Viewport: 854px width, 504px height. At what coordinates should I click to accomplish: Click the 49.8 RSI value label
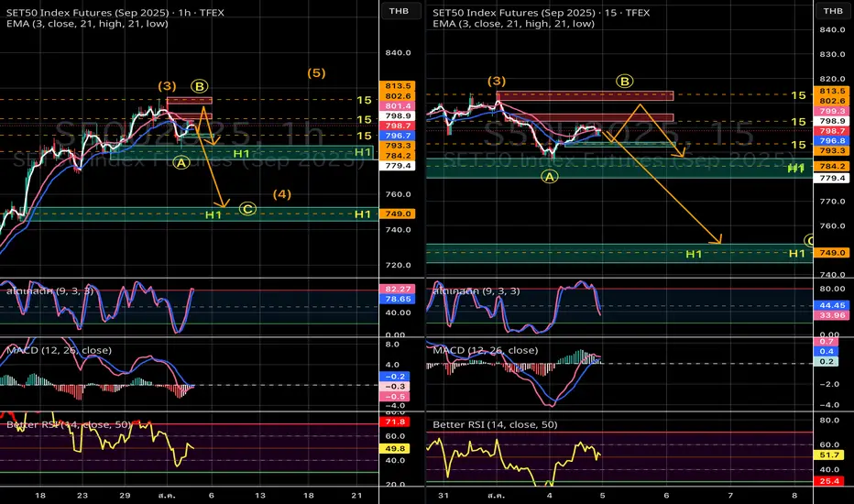coord(394,448)
